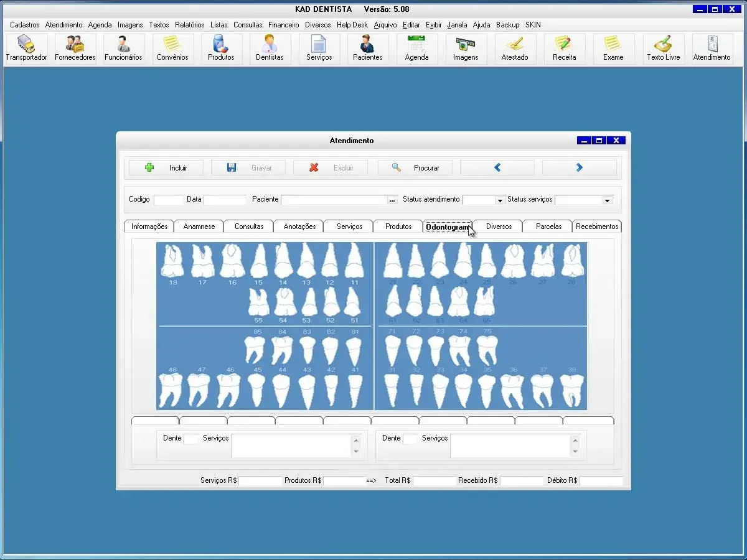The height and width of the screenshot is (560, 747).
Task: Click the Receita toolbar icon
Action: pos(564,49)
